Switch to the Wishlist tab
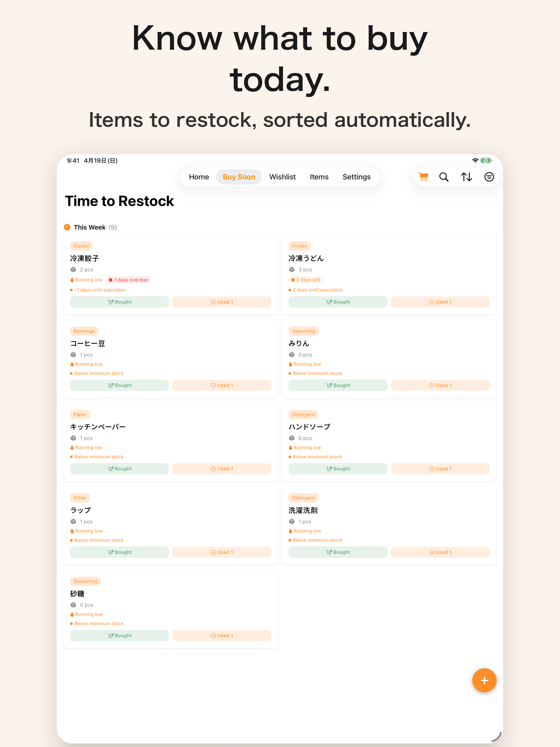This screenshot has height=747, width=560. coord(282,177)
